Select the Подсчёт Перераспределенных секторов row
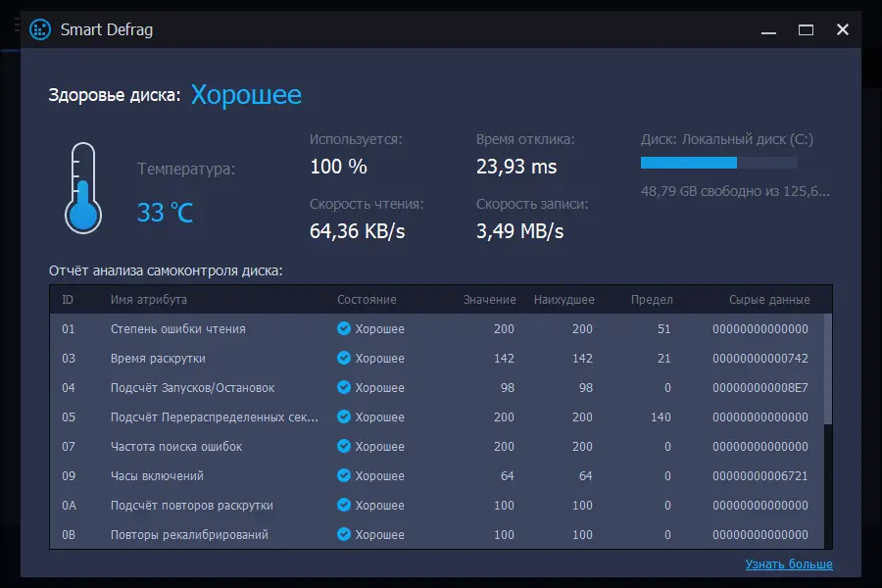The image size is (882, 588). pos(215,417)
